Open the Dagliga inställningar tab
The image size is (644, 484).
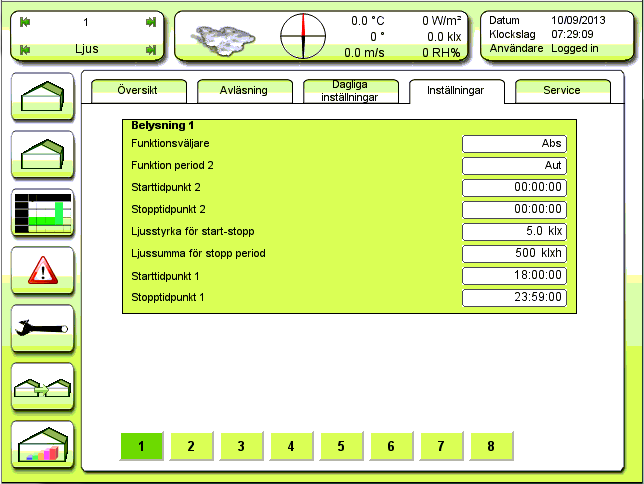point(351,91)
